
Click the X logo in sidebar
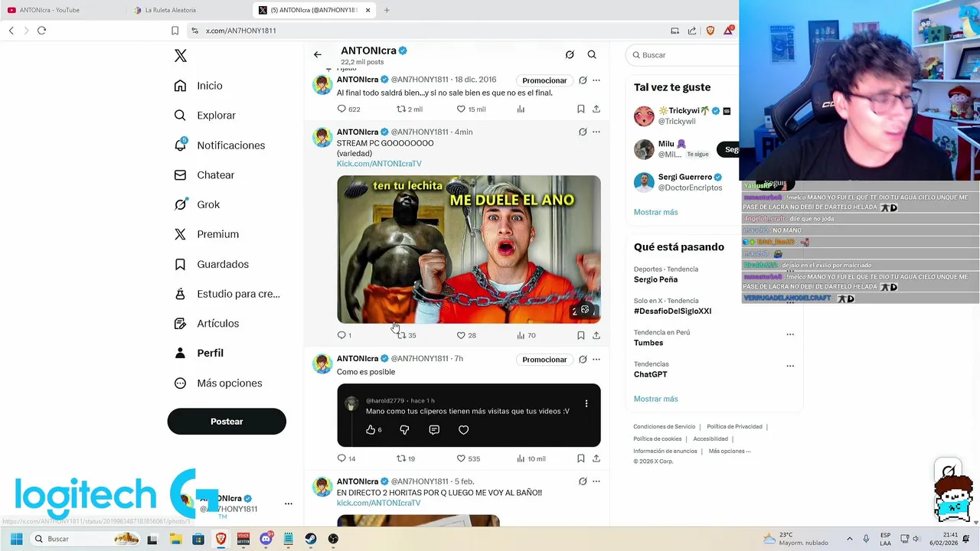pos(181,56)
